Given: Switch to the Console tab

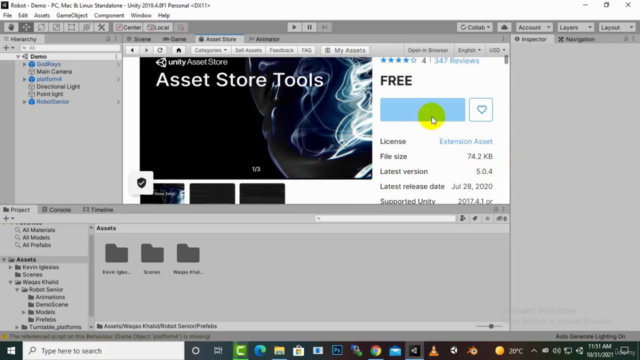Looking at the screenshot, I should tap(56, 210).
